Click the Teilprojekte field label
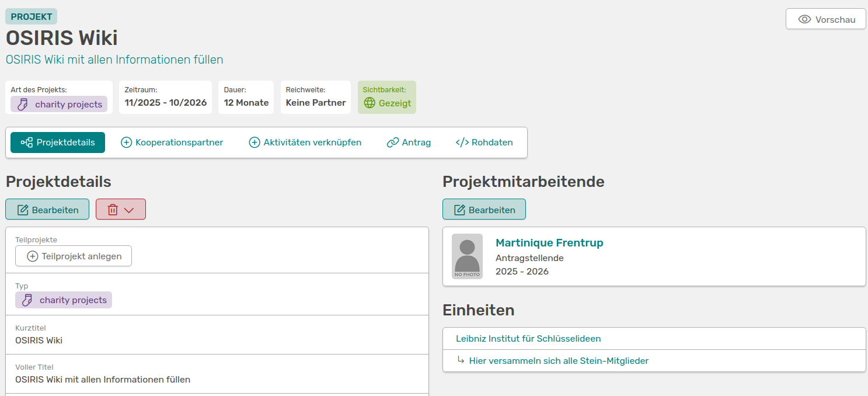 coord(36,240)
